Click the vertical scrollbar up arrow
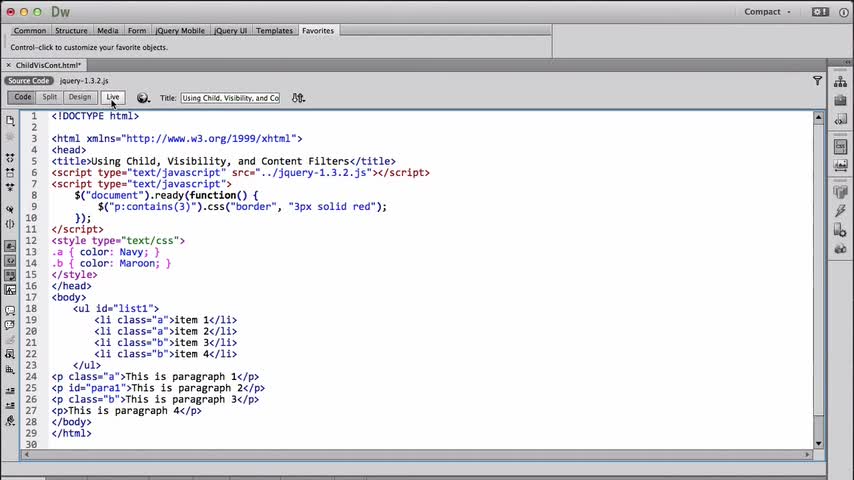The width and height of the screenshot is (854, 480). coord(818,117)
